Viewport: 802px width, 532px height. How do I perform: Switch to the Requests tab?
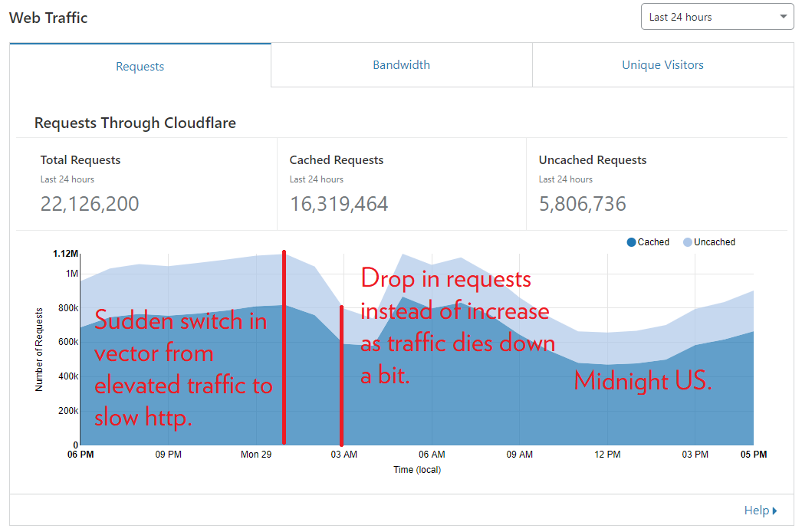(140, 66)
